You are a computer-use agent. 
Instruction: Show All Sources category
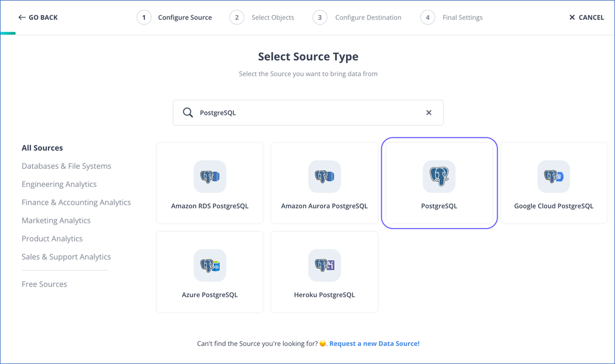(42, 148)
